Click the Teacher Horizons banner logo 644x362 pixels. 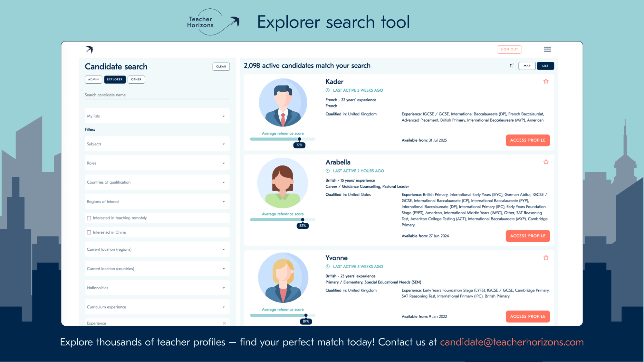click(213, 22)
